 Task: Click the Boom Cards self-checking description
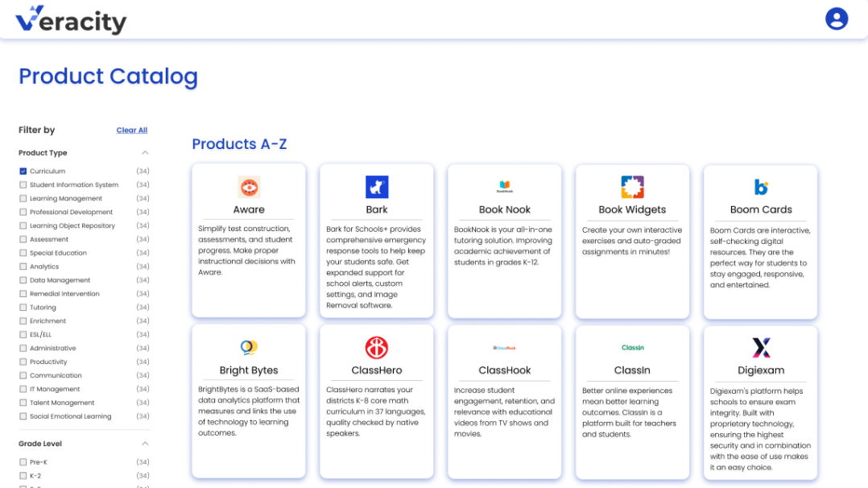(x=760, y=257)
